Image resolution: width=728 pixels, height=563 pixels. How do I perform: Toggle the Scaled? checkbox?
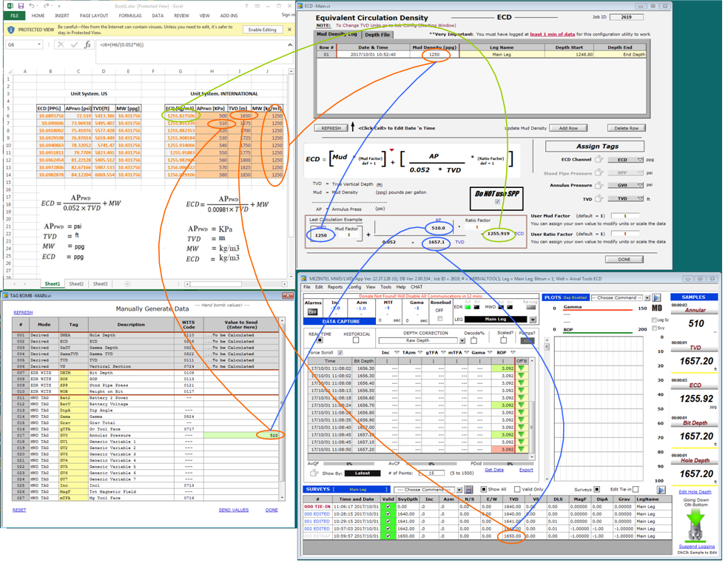click(x=503, y=340)
